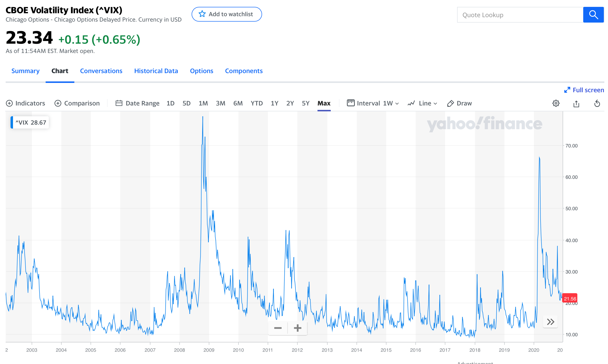The image size is (608, 364).
Task: Open the Draw tools
Action: (x=460, y=103)
